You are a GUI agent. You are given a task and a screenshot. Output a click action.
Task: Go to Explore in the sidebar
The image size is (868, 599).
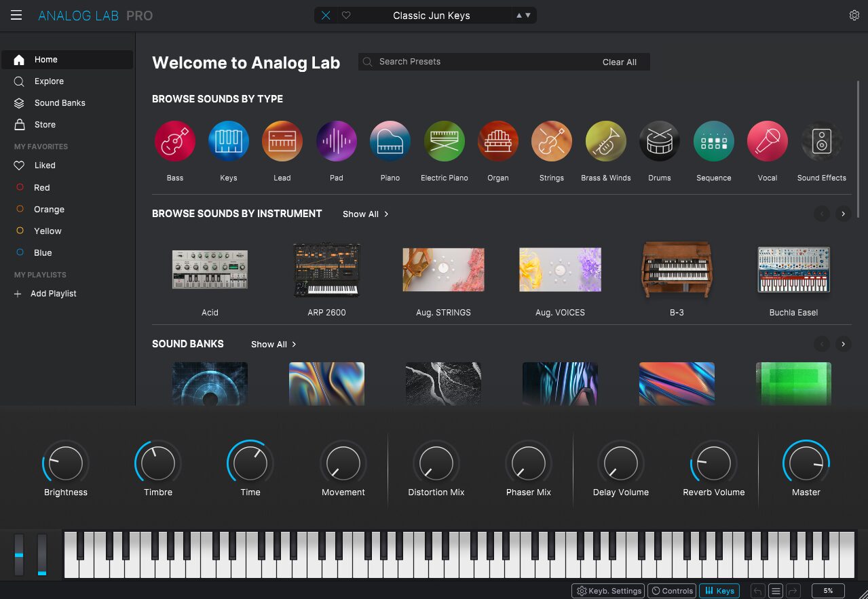[x=49, y=81]
